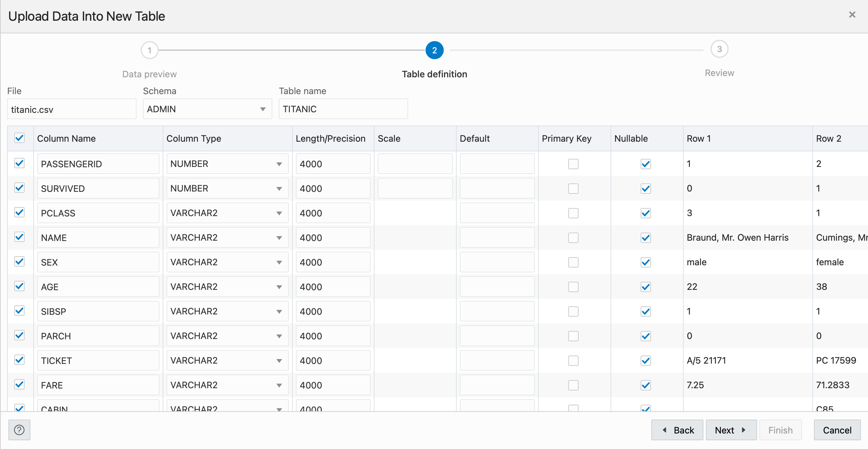Click the Back button
This screenshot has height=449, width=868.
(677, 430)
